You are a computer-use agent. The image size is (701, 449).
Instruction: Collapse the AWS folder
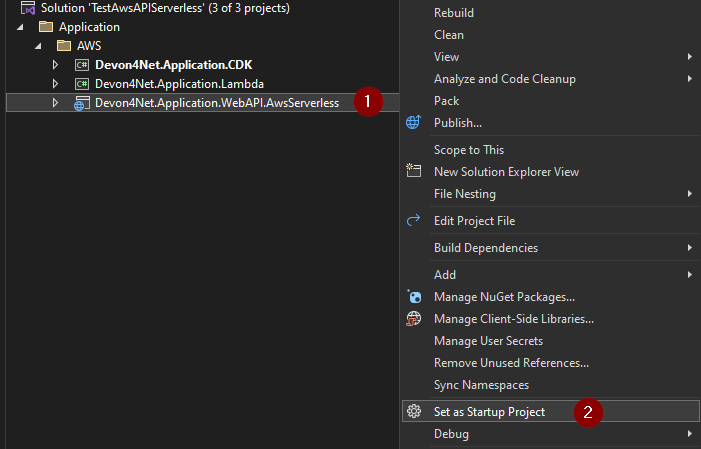[x=38, y=46]
